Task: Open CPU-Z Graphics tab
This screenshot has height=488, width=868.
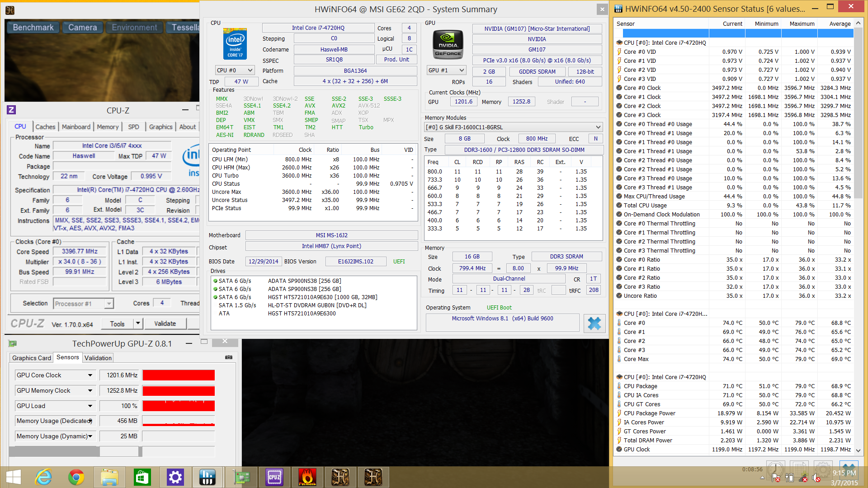Action: point(161,127)
